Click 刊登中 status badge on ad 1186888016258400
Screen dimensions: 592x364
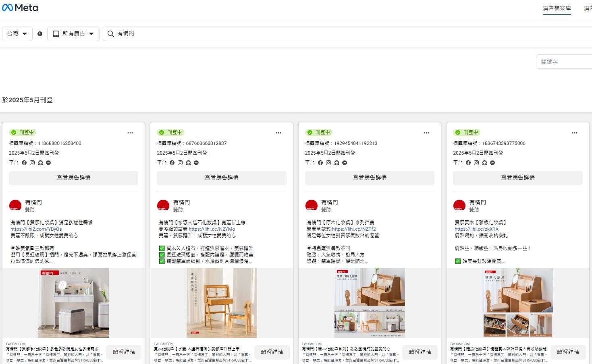point(23,132)
